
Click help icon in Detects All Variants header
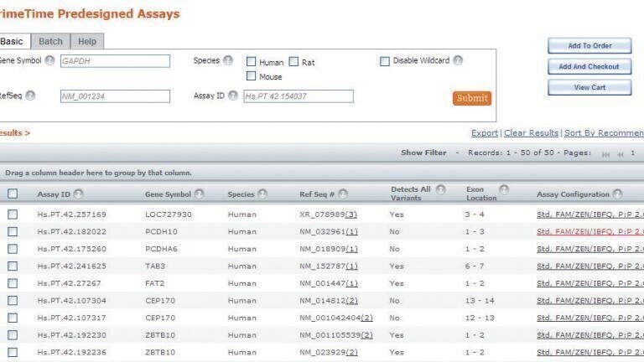[x=441, y=189]
